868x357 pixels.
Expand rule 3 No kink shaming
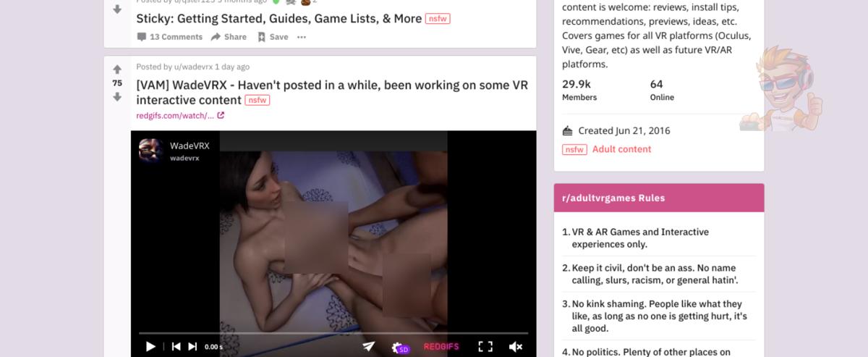659,316
